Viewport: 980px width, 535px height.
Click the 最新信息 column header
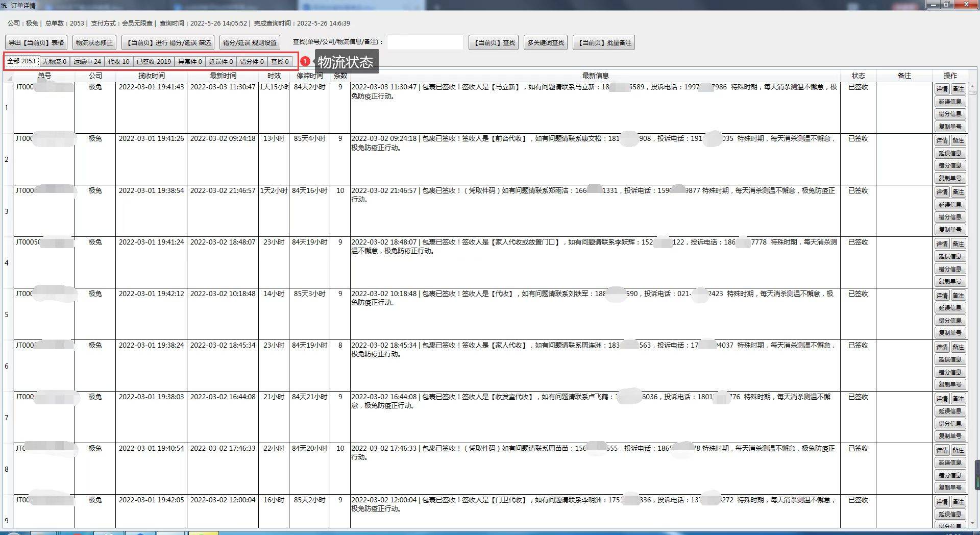point(595,76)
